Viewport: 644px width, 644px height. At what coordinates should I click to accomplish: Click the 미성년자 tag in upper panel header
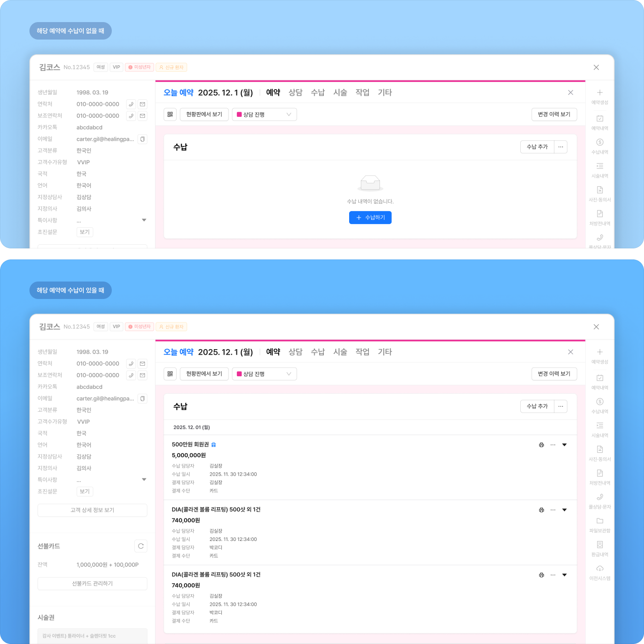(x=139, y=67)
